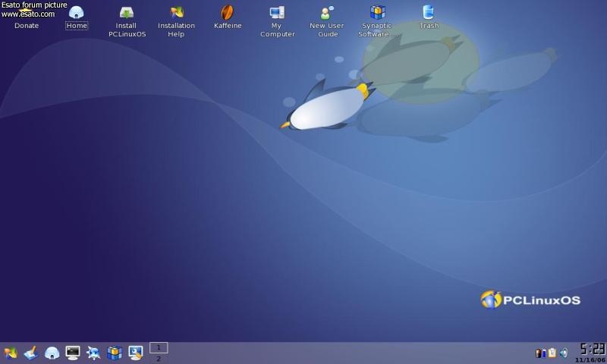Open the My Computer desktop icon
This screenshot has width=607, height=364.
[x=277, y=14]
